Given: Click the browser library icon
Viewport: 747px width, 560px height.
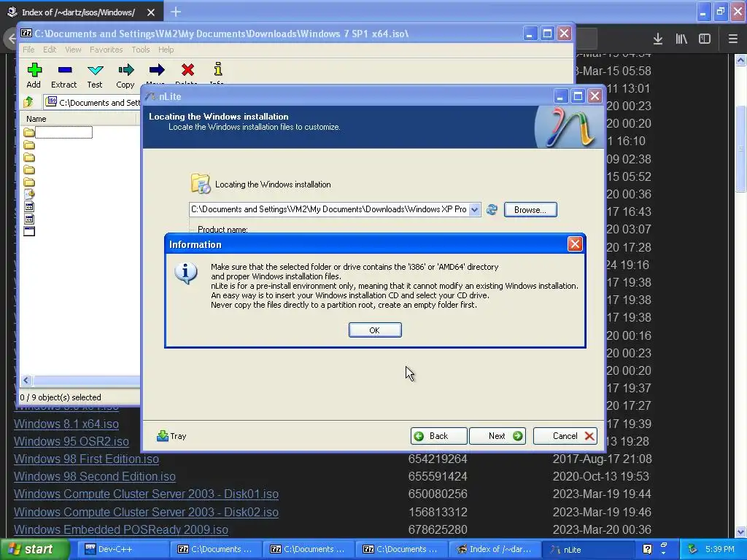Looking at the screenshot, I should pyautogui.click(x=681, y=39).
